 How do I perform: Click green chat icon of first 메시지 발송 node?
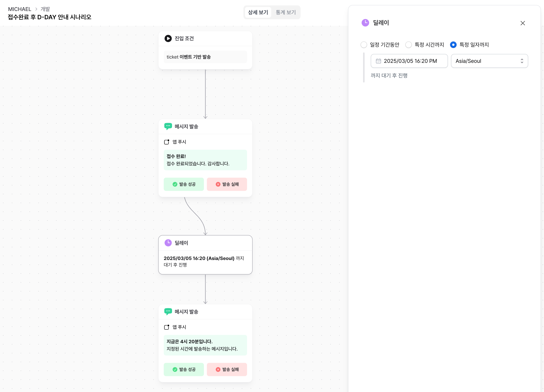click(168, 126)
